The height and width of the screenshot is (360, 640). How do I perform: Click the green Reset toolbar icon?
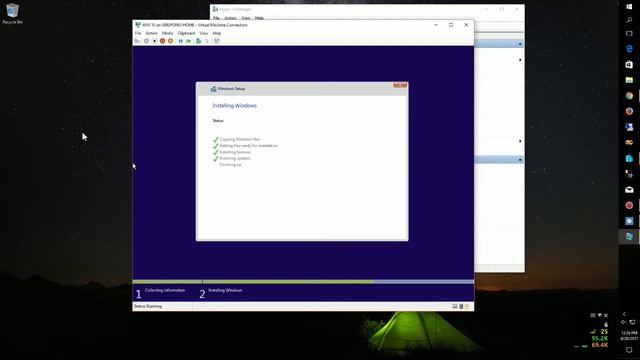click(x=188, y=41)
